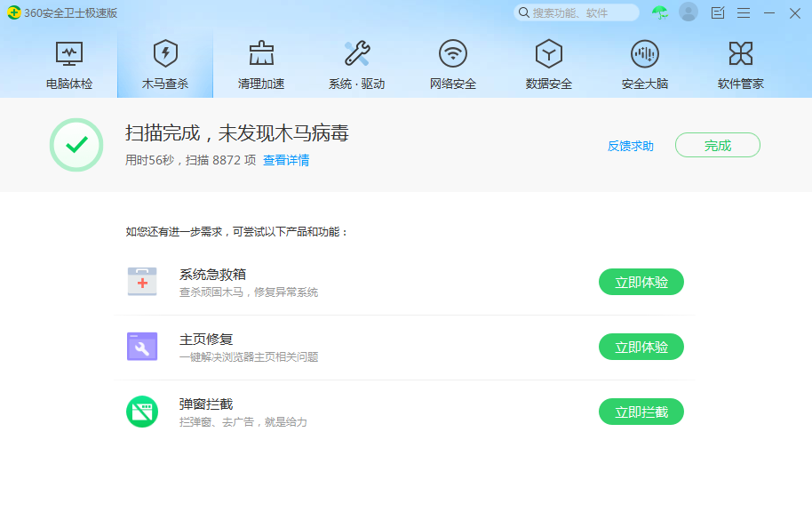Click the 完成 button
812x512 pixels.
tap(718, 145)
